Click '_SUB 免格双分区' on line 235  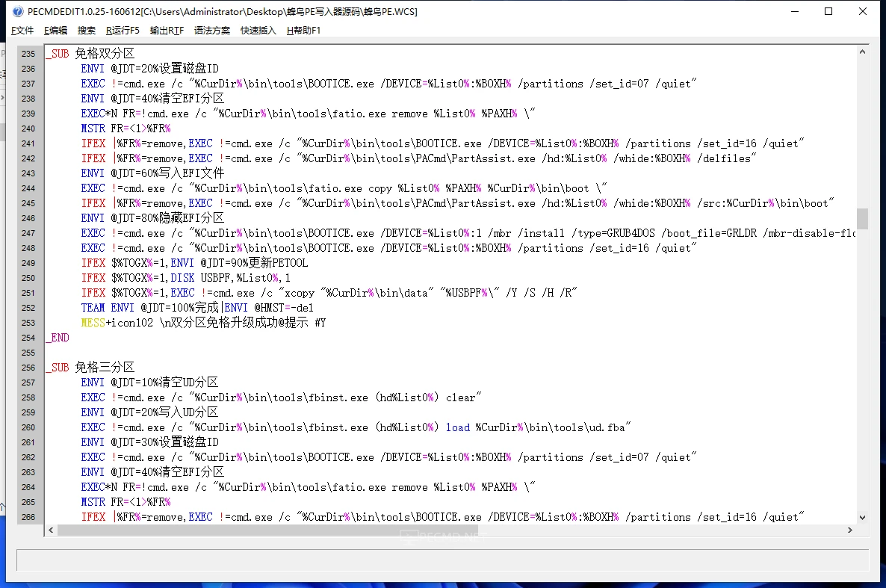coord(90,54)
